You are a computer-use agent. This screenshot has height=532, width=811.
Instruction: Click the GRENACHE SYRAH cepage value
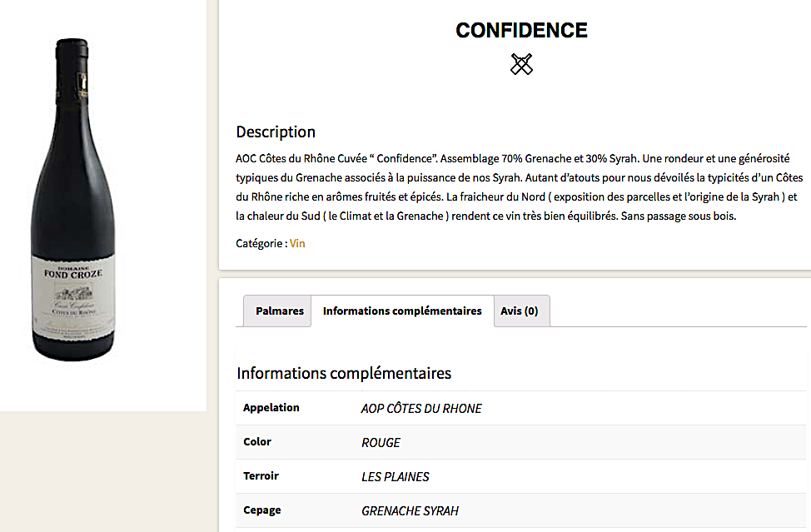pos(410,510)
